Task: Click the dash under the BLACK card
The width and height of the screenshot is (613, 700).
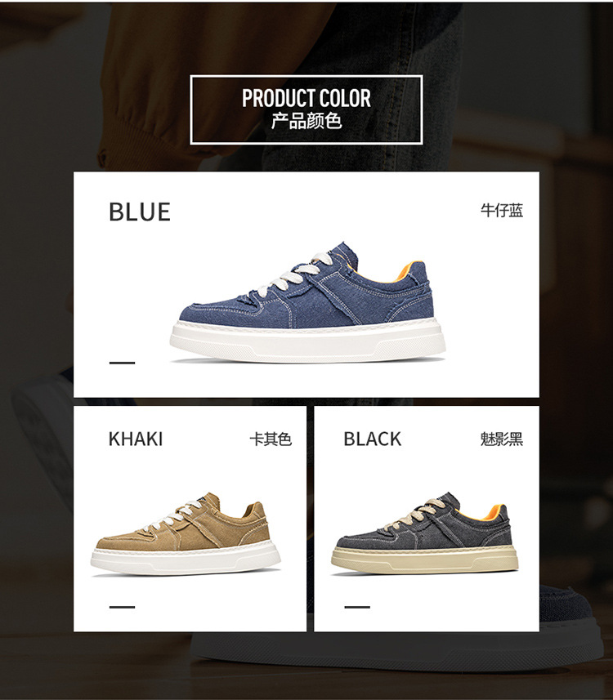Action: click(357, 607)
